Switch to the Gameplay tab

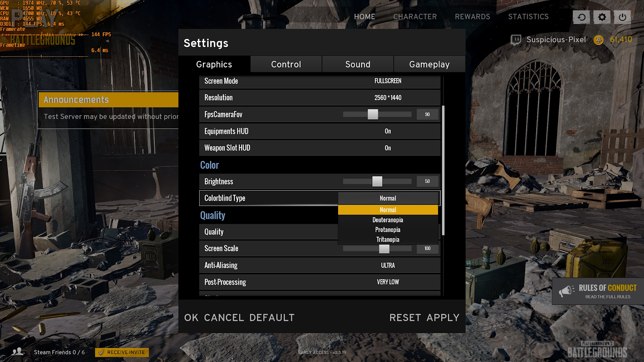pyautogui.click(x=429, y=64)
